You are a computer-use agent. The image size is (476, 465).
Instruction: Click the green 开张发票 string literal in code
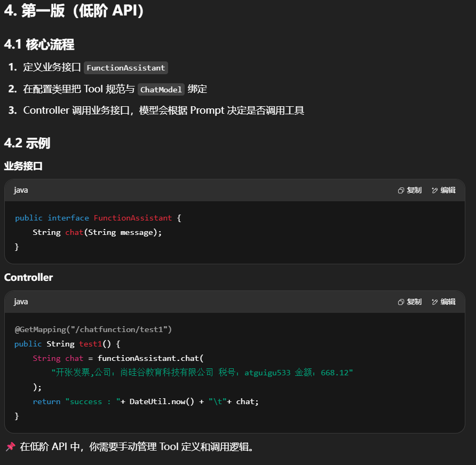pos(202,373)
